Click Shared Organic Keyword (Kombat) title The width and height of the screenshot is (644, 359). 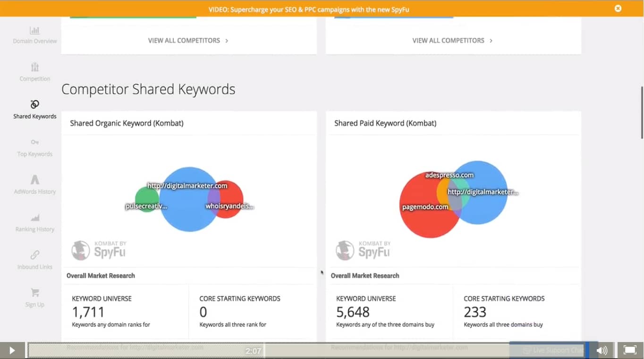127,123
